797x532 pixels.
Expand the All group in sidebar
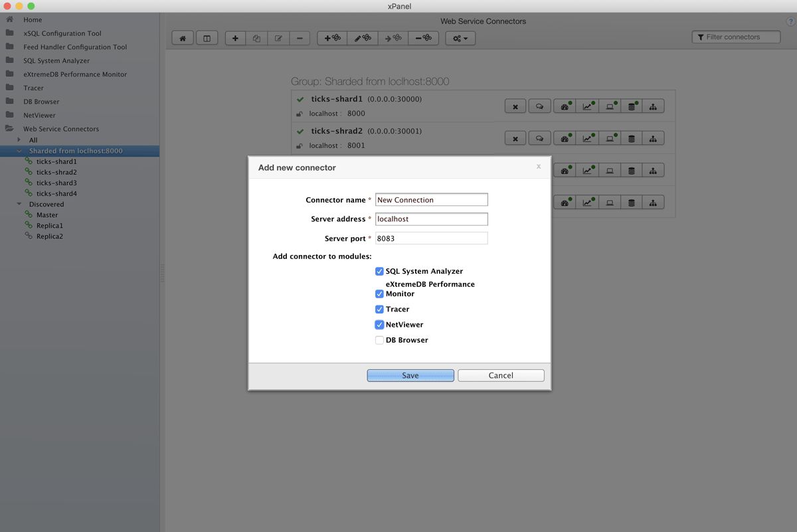19,140
